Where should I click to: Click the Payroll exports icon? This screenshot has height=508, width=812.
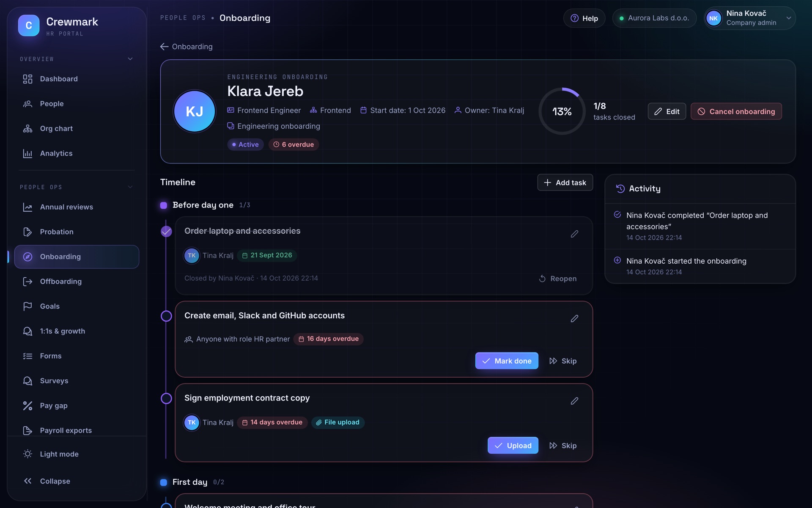(27, 431)
